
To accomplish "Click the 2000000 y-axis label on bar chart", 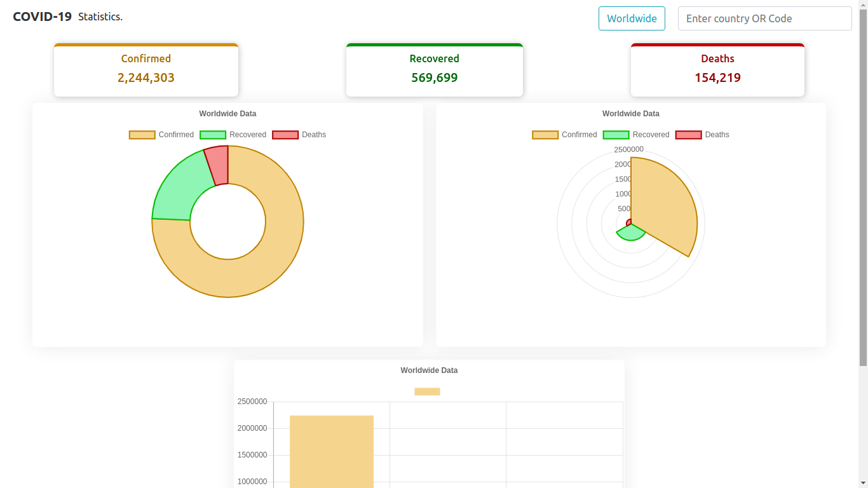I will click(x=252, y=428).
